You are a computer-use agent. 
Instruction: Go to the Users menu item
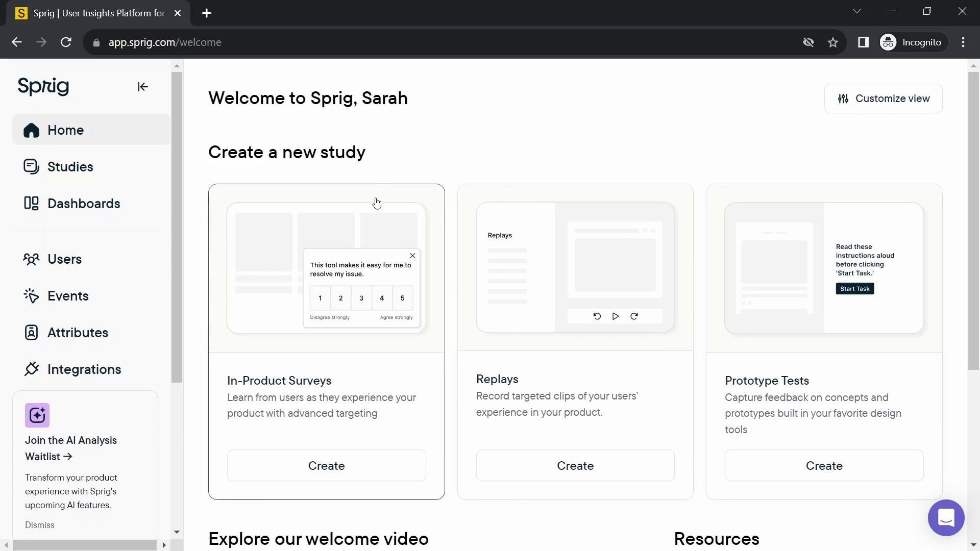click(x=64, y=259)
